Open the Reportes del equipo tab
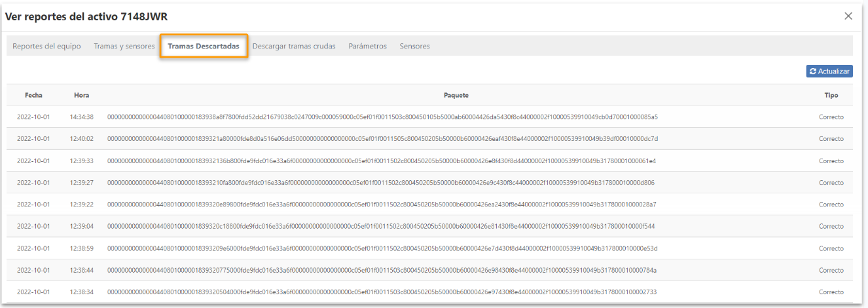Screen dimensions: 868x308 (x=46, y=47)
